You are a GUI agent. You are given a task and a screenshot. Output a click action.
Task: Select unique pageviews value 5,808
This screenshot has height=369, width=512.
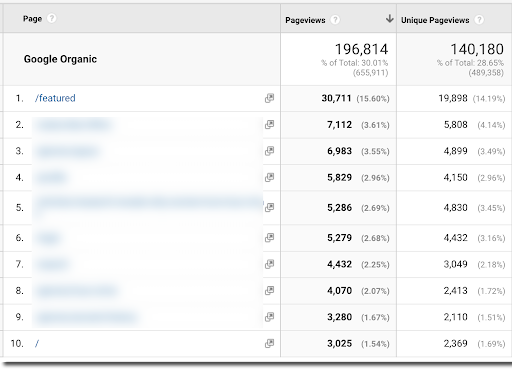point(455,125)
